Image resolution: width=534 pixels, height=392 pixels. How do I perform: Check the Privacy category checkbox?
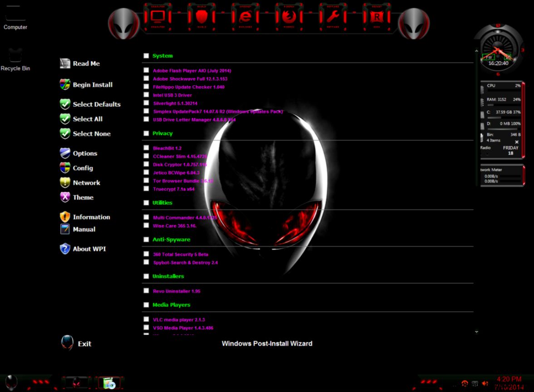(146, 133)
